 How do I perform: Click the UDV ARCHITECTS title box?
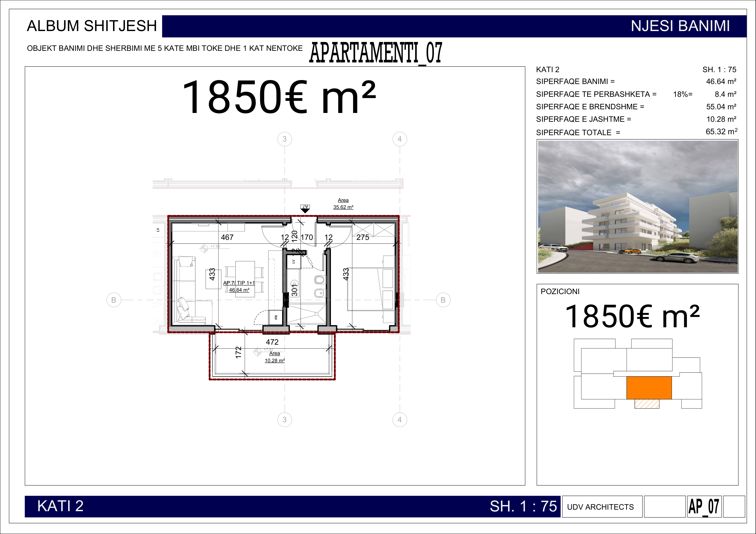point(602,507)
